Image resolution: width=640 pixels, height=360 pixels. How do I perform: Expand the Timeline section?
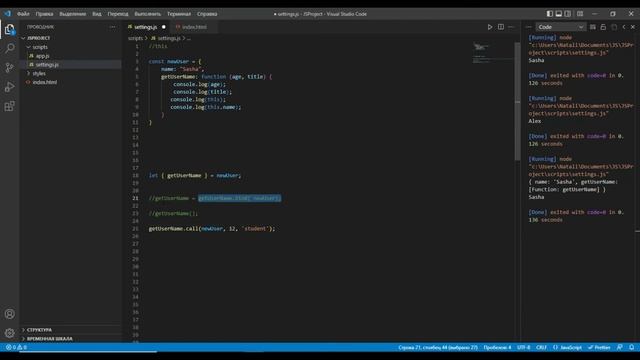click(x=49, y=338)
